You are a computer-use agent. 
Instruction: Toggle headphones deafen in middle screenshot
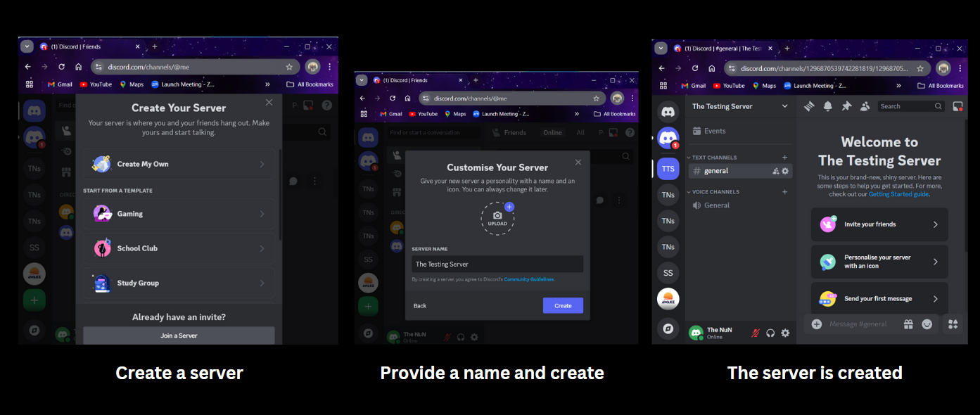tap(462, 337)
